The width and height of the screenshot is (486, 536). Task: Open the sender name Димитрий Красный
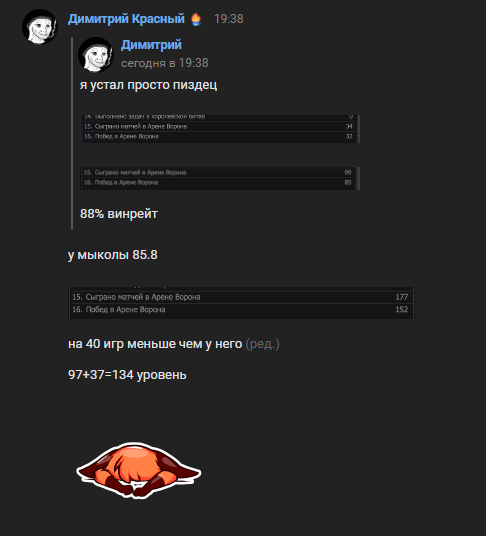tap(126, 19)
